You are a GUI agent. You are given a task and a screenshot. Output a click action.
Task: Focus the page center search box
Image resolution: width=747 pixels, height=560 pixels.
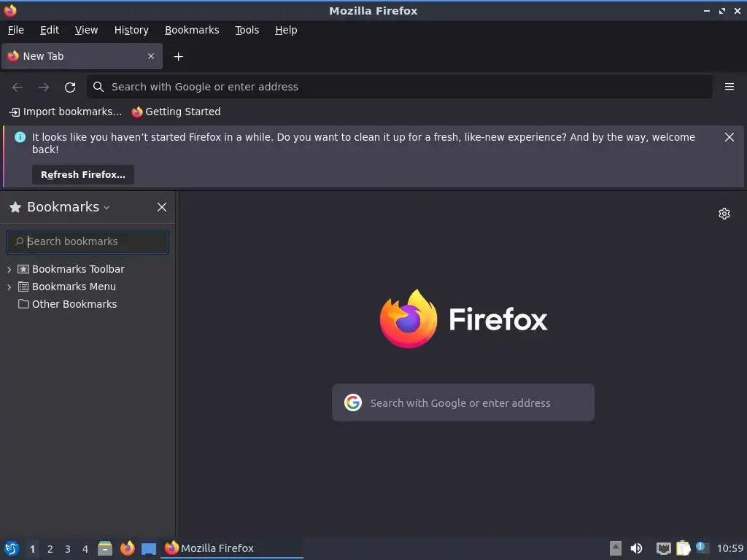tap(463, 402)
